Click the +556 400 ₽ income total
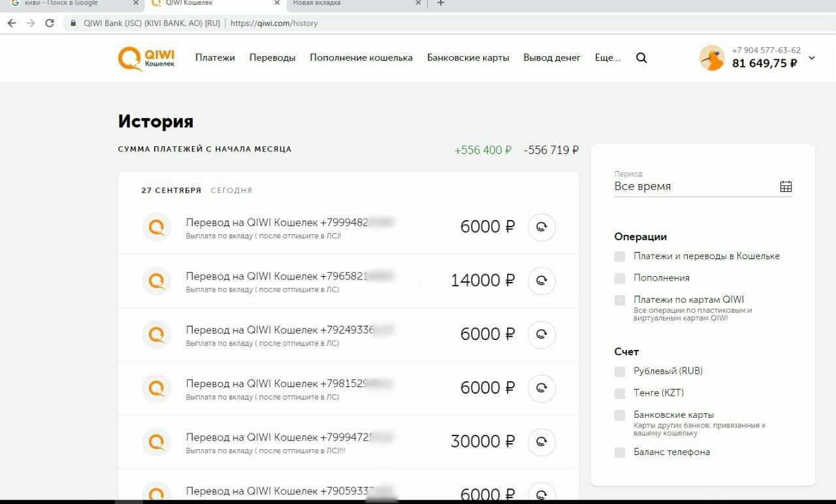Image resolution: width=836 pixels, height=504 pixels. tap(483, 150)
